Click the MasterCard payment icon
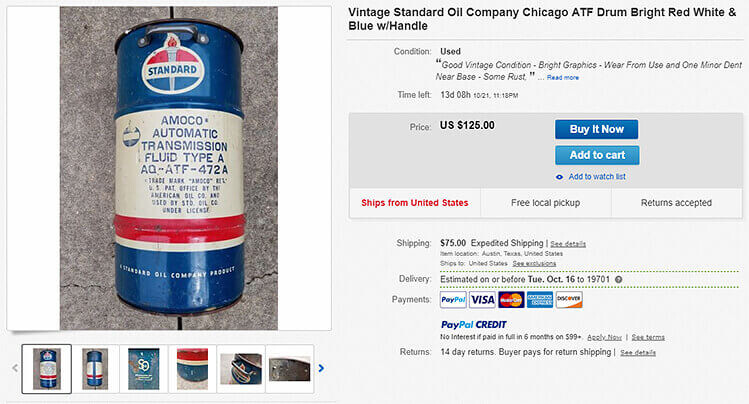The width and height of the screenshot is (749, 404). click(511, 299)
